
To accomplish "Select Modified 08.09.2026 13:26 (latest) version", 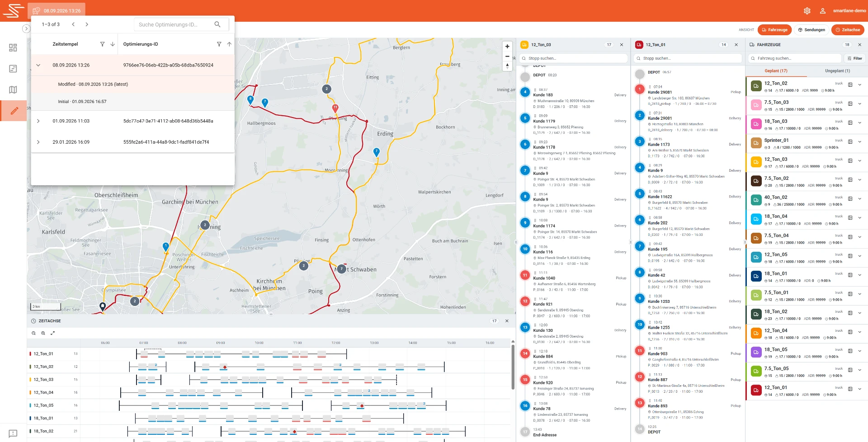I will tap(132, 85).
